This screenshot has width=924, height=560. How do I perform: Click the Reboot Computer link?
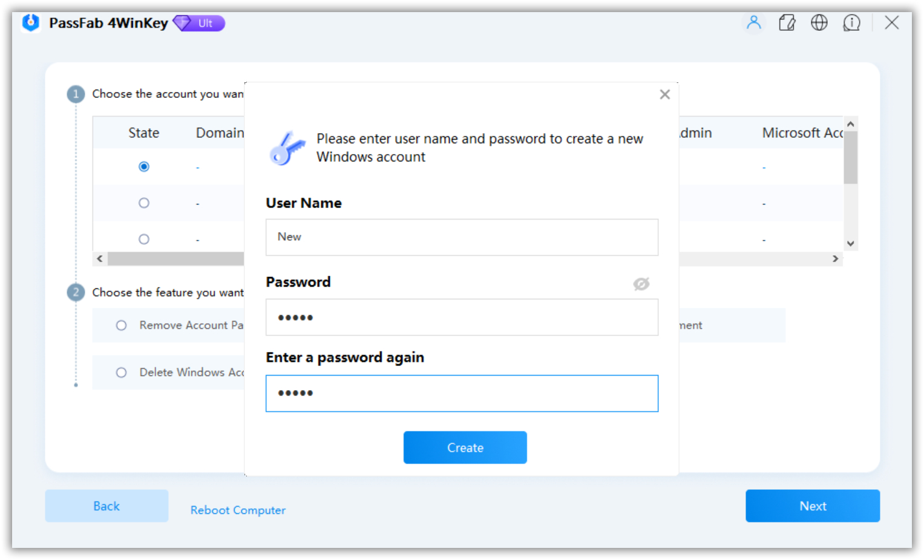[x=238, y=510]
